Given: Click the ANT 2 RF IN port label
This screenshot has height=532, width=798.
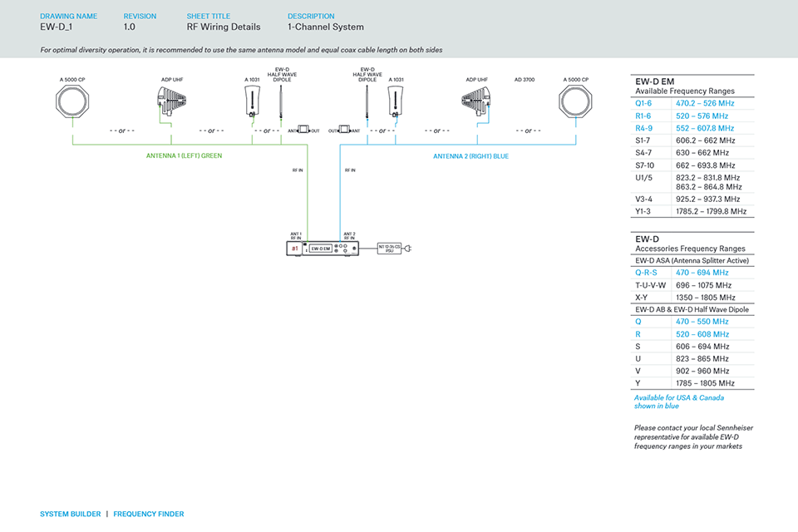Looking at the screenshot, I should 349,236.
